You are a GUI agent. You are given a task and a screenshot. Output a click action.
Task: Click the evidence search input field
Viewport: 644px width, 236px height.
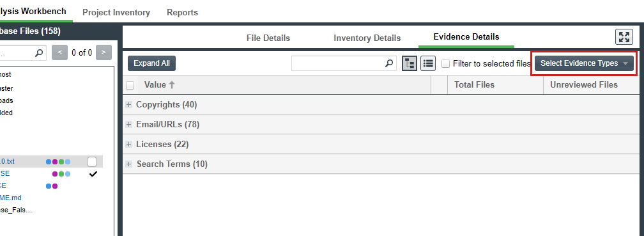[338, 63]
